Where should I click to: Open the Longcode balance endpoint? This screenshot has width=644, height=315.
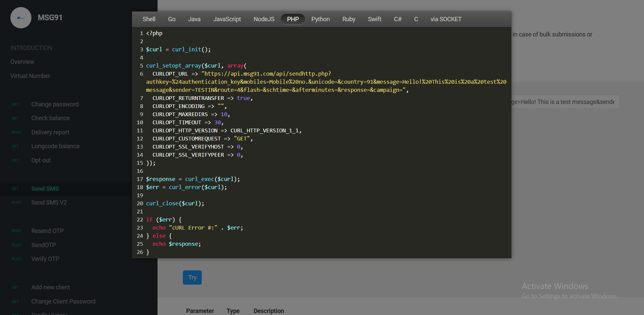55,146
